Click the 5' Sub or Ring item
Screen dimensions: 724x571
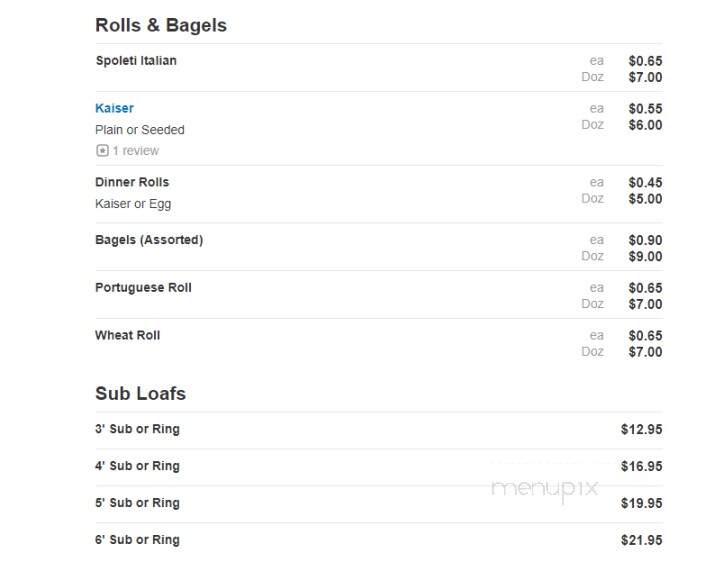[138, 503]
